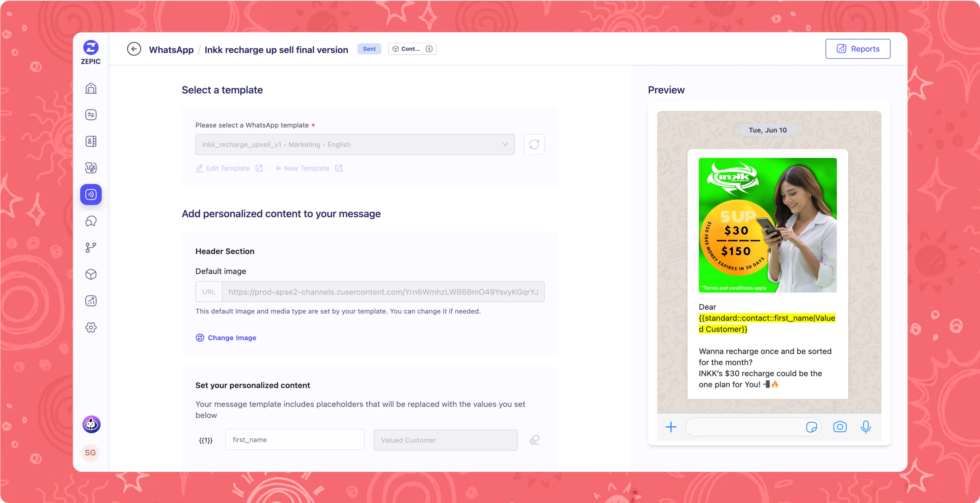Viewport: 980px width, 503px height.
Task: Open the Cont... segment chip
Action: point(412,49)
